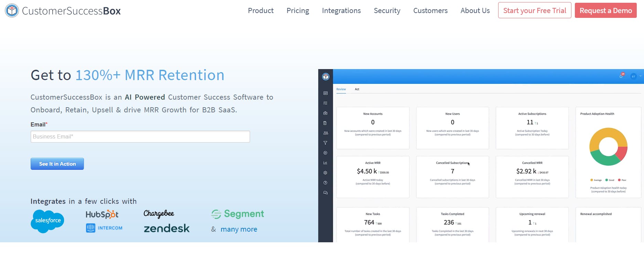Click the briefcase icon in the sidebar
Viewport: 644px width, 255px height.
pyautogui.click(x=325, y=113)
